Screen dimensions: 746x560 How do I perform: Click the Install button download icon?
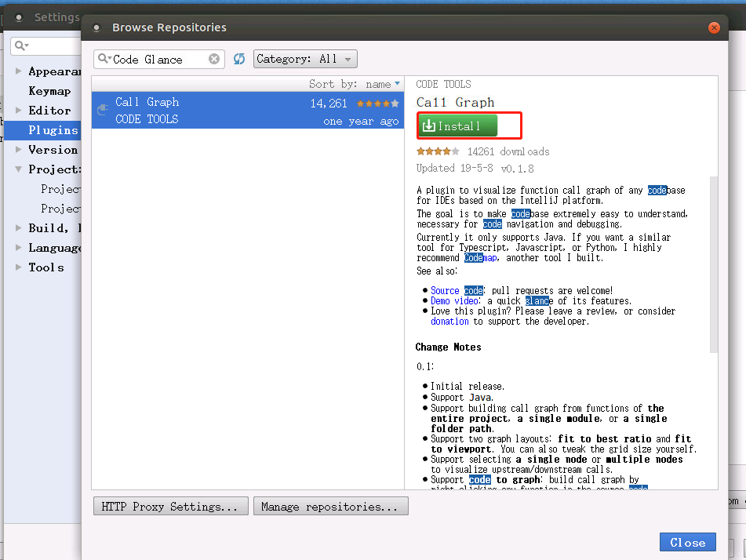[x=428, y=125]
